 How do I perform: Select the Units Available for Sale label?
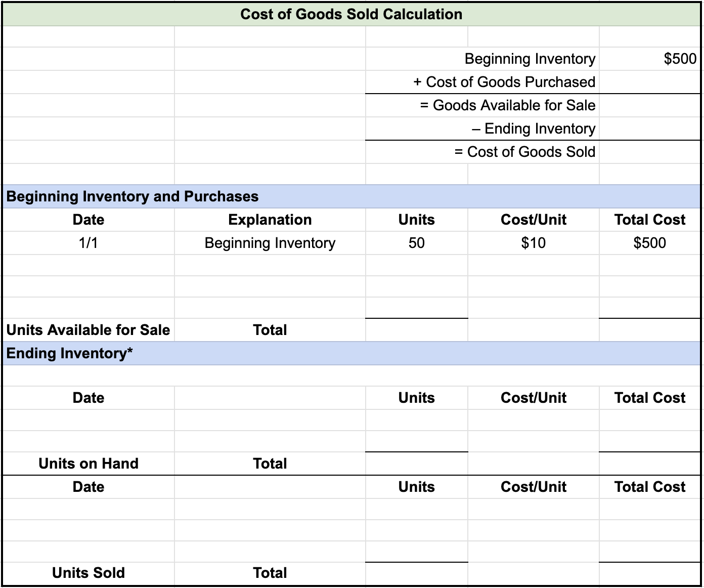tap(88, 330)
